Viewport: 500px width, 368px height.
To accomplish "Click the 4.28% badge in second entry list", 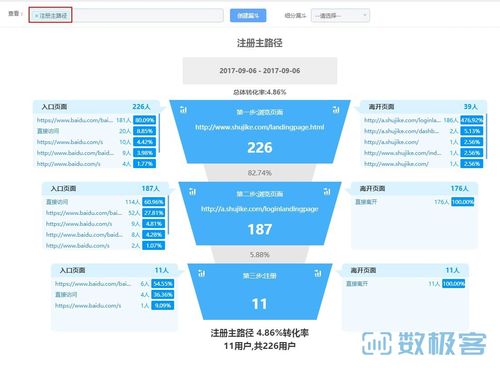I will pos(153,235).
